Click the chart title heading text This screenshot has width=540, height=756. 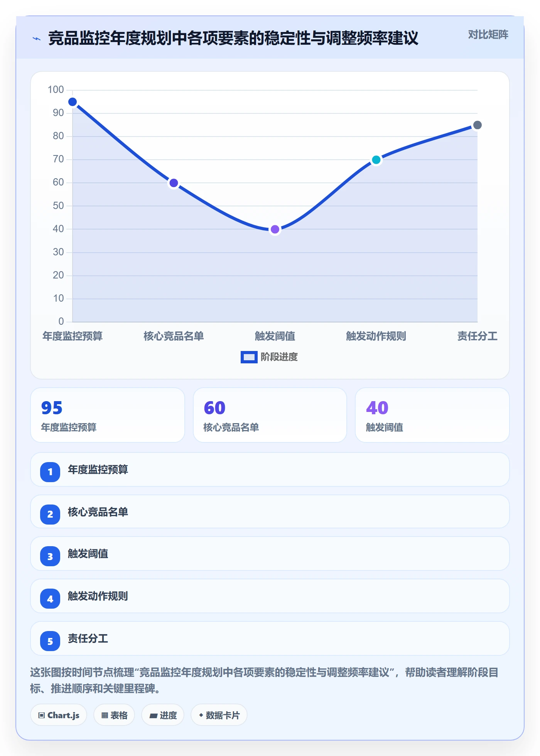[233, 38]
